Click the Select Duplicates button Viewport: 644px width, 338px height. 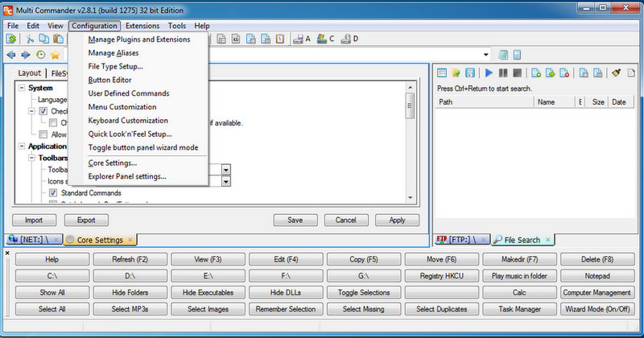click(x=441, y=309)
